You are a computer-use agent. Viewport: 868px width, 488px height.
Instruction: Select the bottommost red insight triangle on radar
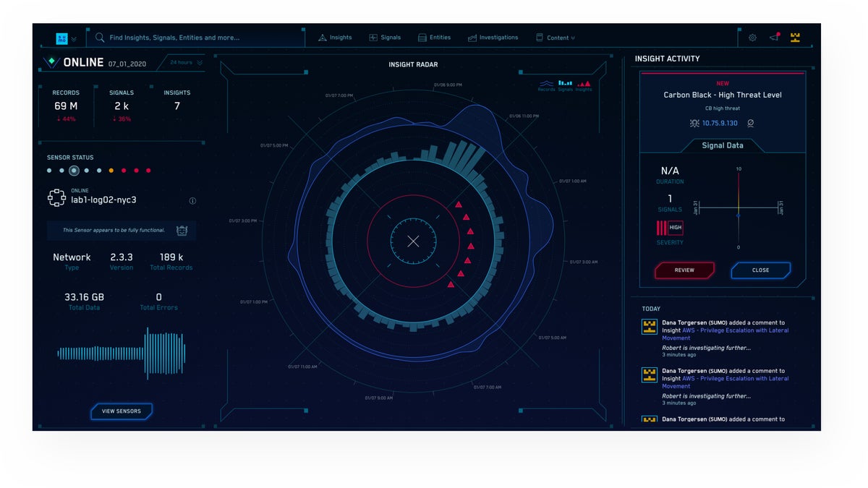tap(451, 285)
